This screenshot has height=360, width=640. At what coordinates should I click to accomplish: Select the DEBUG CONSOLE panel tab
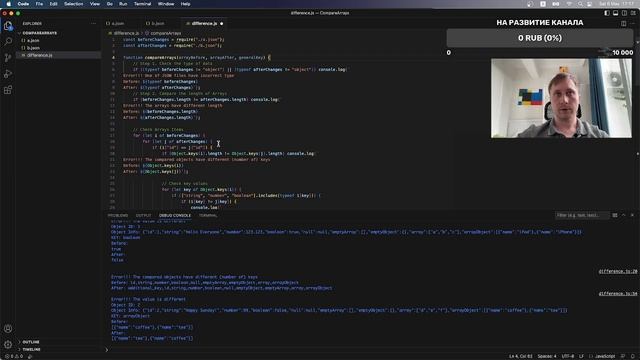[x=175, y=215]
